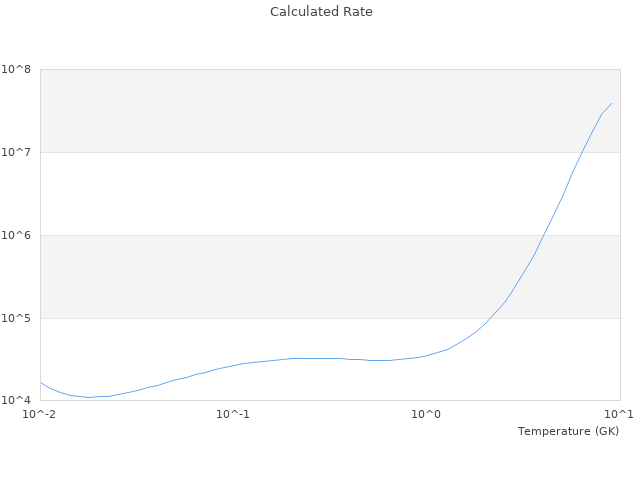Click where the curve crosses the 10^6 gridline
Viewport: 640px width, 480px height.
pos(542,235)
